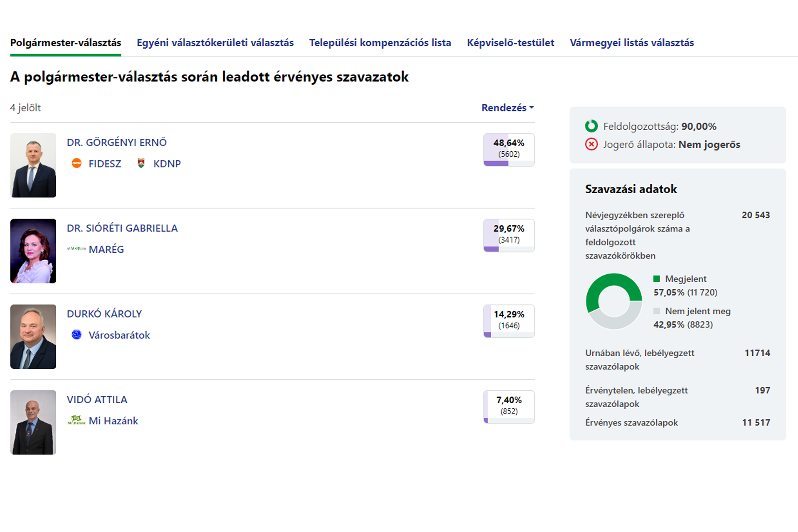Click Vidó Attila's candidate photo
The height and width of the screenshot is (532, 798).
tap(33, 422)
